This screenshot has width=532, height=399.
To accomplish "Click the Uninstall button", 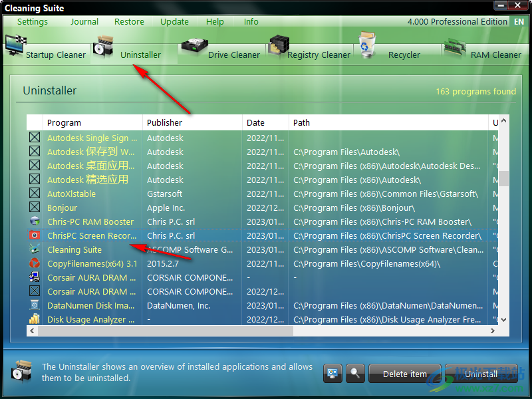I will click(481, 374).
